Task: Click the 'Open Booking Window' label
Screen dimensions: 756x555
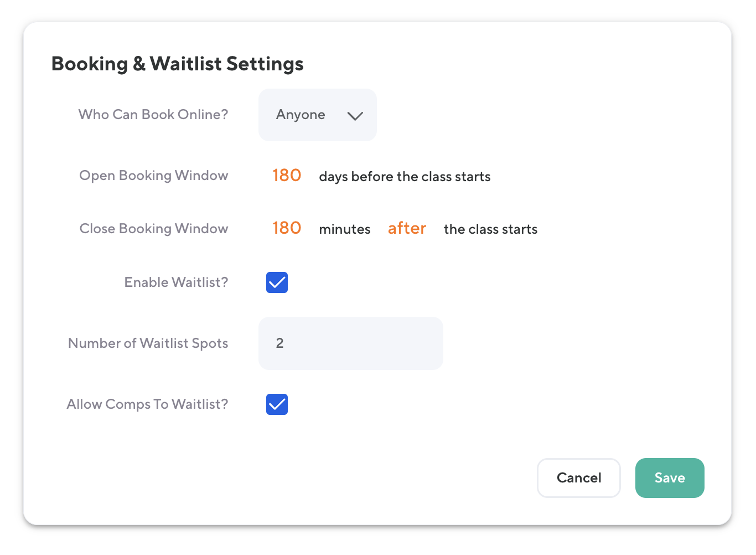Action: (154, 176)
